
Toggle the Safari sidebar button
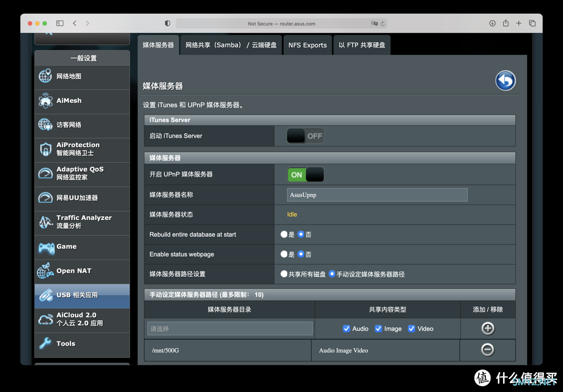click(x=60, y=23)
